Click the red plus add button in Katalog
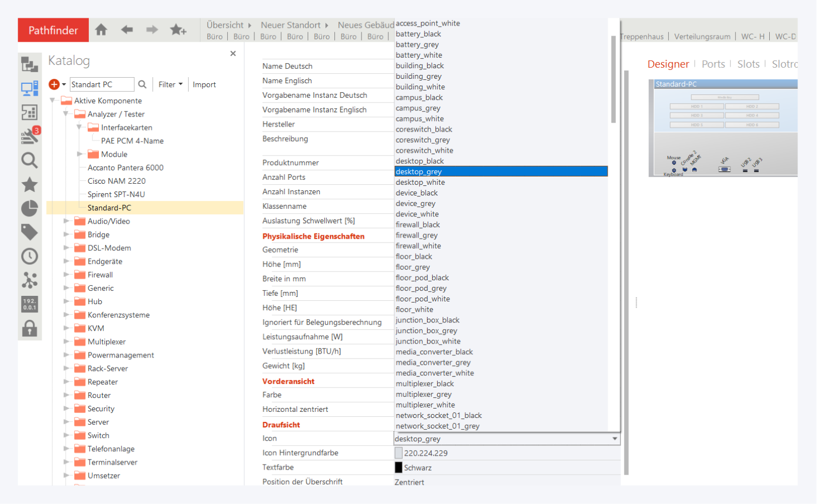The width and height of the screenshot is (817, 504). (x=54, y=84)
